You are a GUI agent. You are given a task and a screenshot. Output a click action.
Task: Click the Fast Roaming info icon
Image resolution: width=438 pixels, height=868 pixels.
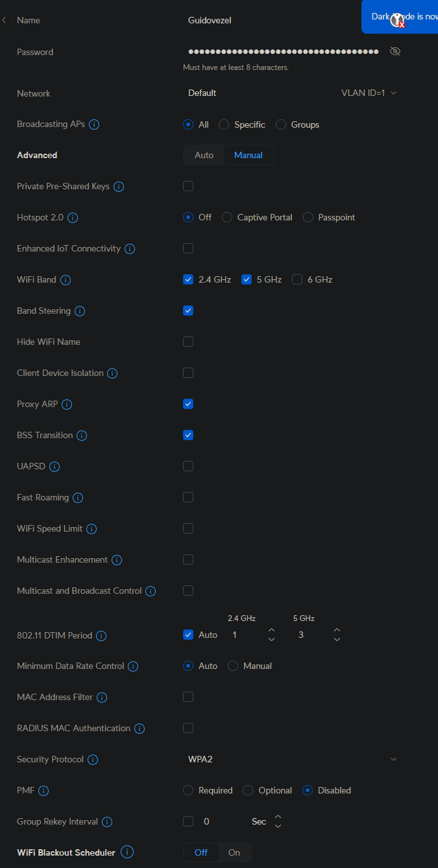coord(78,498)
